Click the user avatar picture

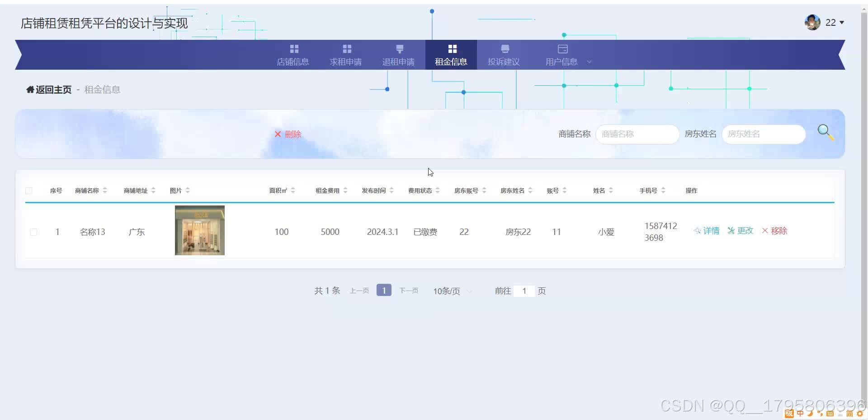812,22
